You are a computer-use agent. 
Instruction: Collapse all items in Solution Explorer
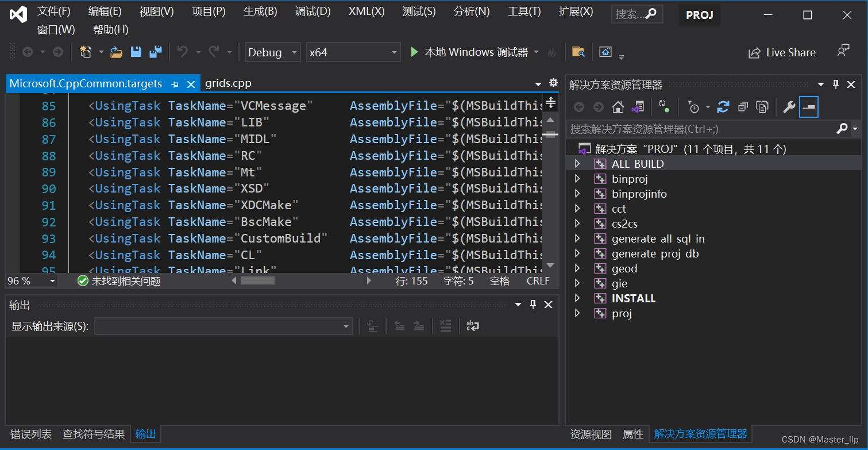(743, 107)
